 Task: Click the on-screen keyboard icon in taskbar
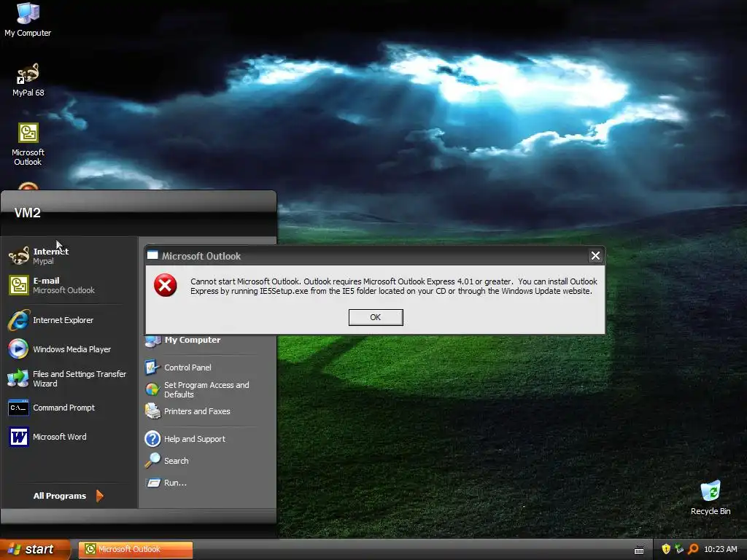pyautogui.click(x=639, y=550)
